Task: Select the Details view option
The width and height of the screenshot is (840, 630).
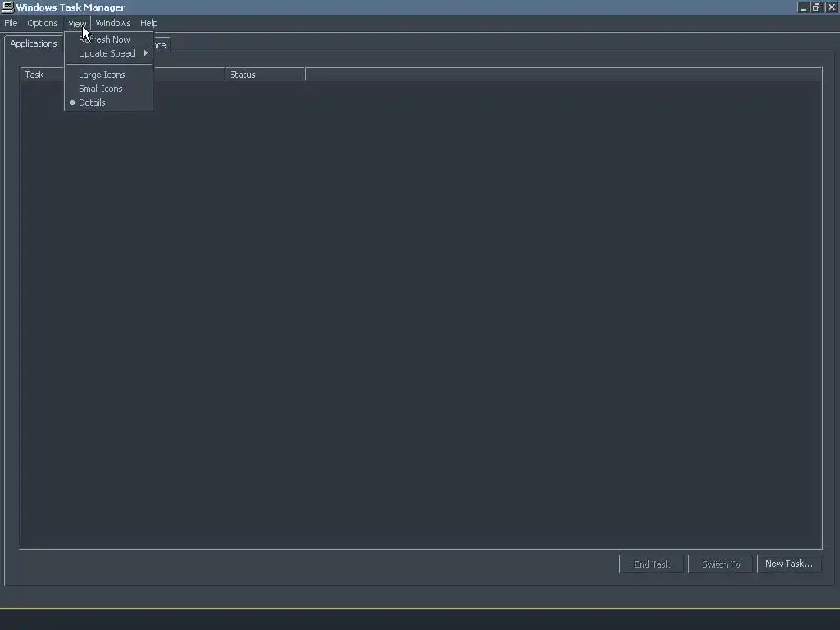Action: pyautogui.click(x=109, y=103)
